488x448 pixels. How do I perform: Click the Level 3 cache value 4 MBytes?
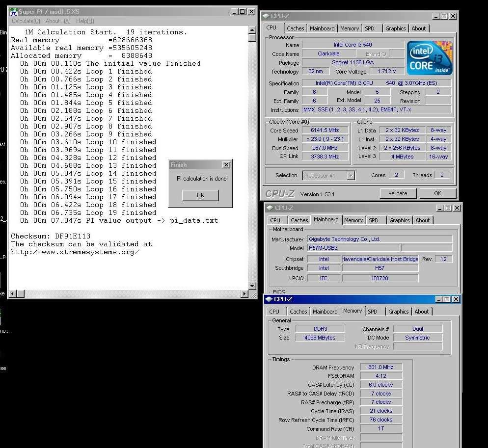pyautogui.click(x=403, y=157)
